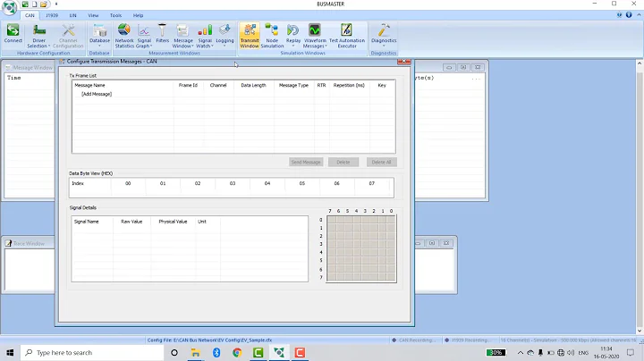Click the Bluetooth icon on taskbar
This screenshot has height=361, width=644.
(216, 353)
